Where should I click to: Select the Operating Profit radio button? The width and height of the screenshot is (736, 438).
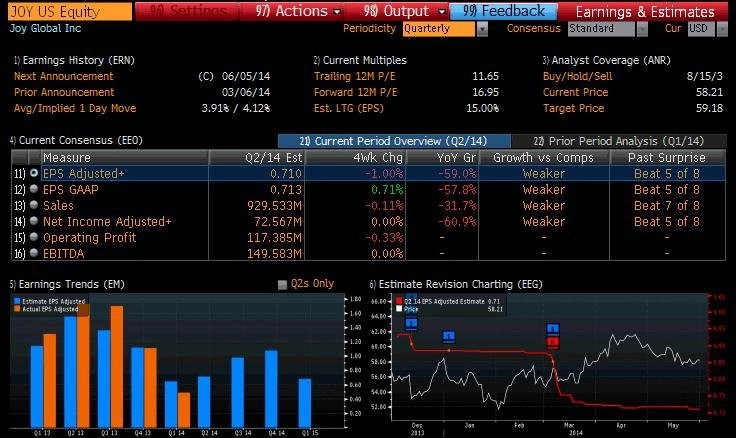[x=34, y=237]
